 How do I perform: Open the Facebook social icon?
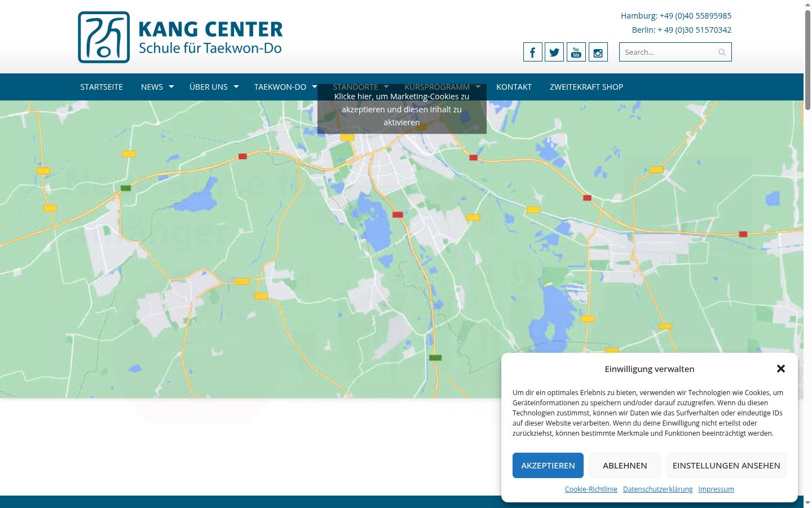tap(533, 52)
